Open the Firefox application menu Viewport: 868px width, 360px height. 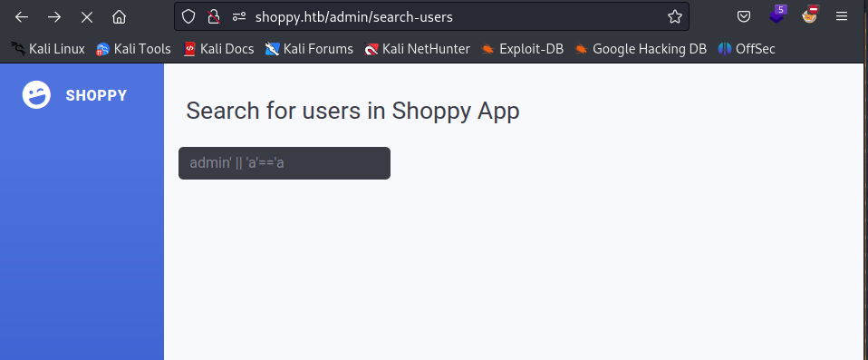(x=842, y=17)
